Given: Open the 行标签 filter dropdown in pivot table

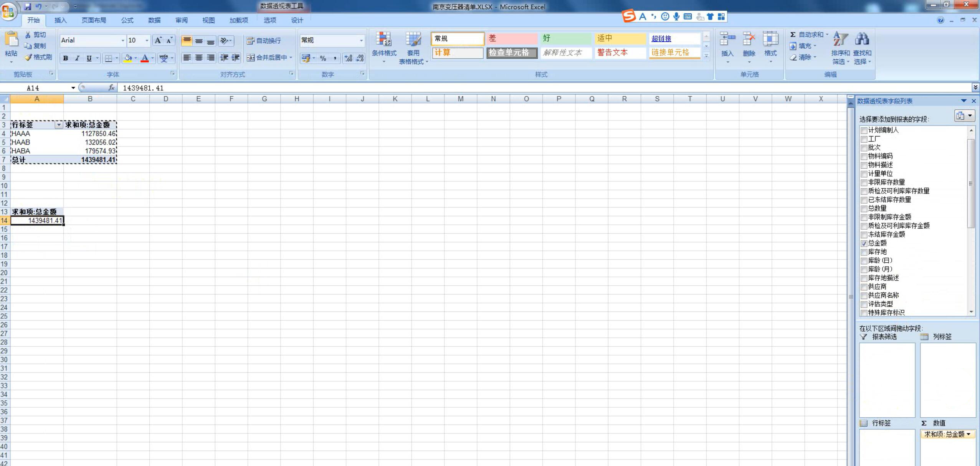Looking at the screenshot, I should tap(59, 125).
